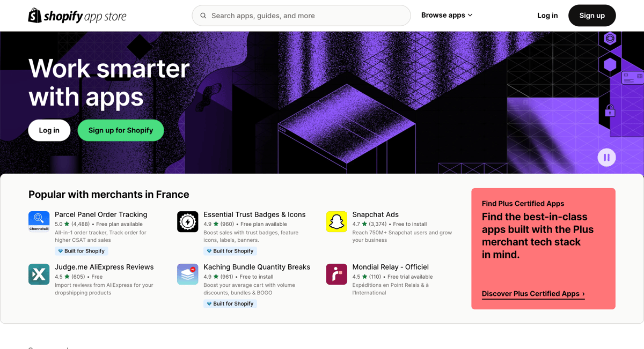Click the Work smarter with apps headline
Screen dimensions: 644x349
pos(109,83)
